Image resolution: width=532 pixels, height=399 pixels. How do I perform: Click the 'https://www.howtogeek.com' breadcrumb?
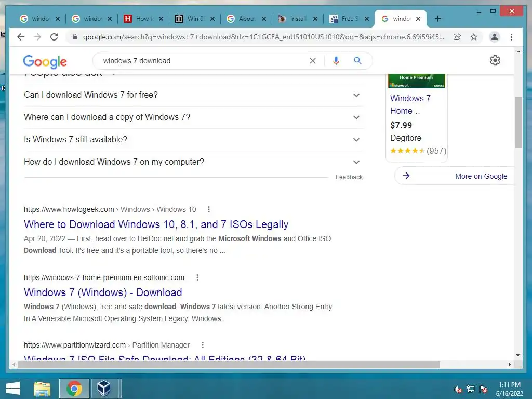pyautogui.click(x=69, y=210)
